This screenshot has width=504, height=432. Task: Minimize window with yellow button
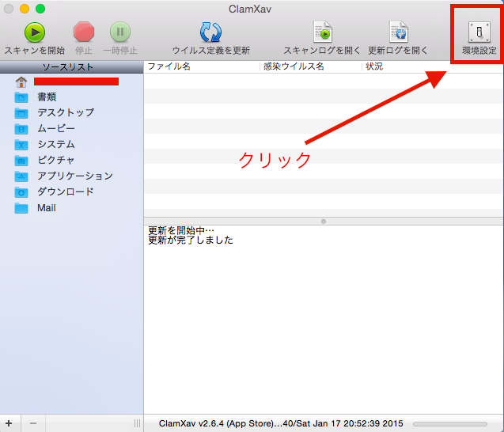25,9
